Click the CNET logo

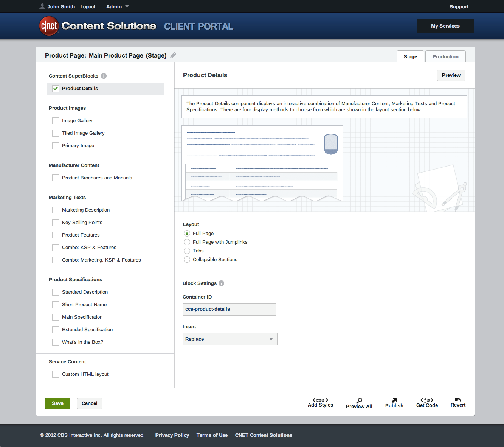pyautogui.click(x=49, y=26)
